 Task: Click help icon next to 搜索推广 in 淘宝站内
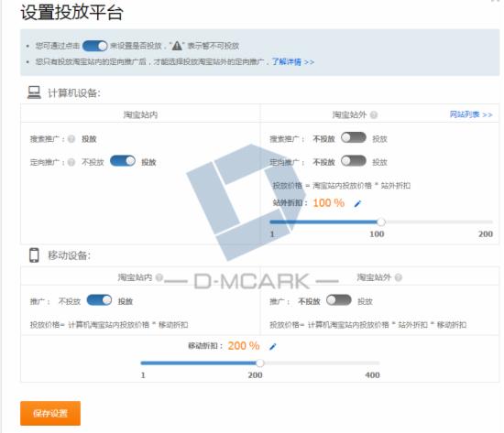(x=71, y=139)
